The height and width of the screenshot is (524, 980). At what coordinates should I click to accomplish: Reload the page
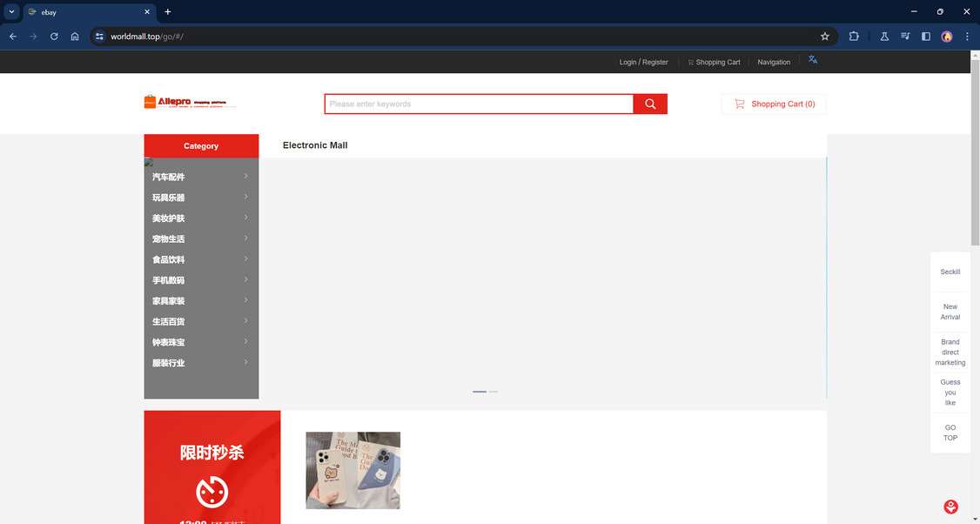54,37
